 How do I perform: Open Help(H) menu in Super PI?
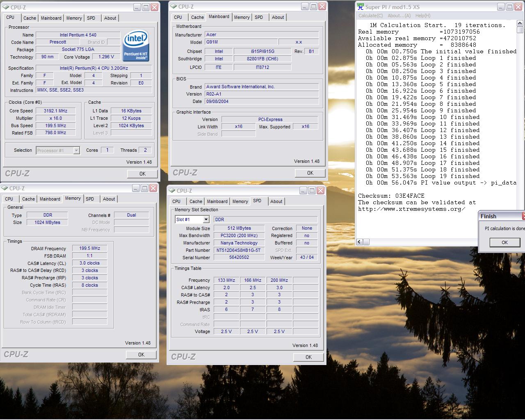(423, 16)
